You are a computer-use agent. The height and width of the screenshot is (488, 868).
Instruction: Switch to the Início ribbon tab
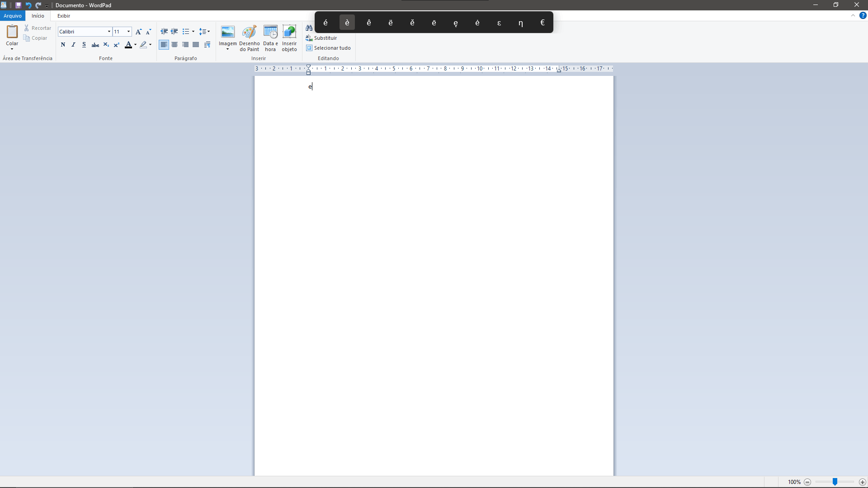tap(38, 16)
